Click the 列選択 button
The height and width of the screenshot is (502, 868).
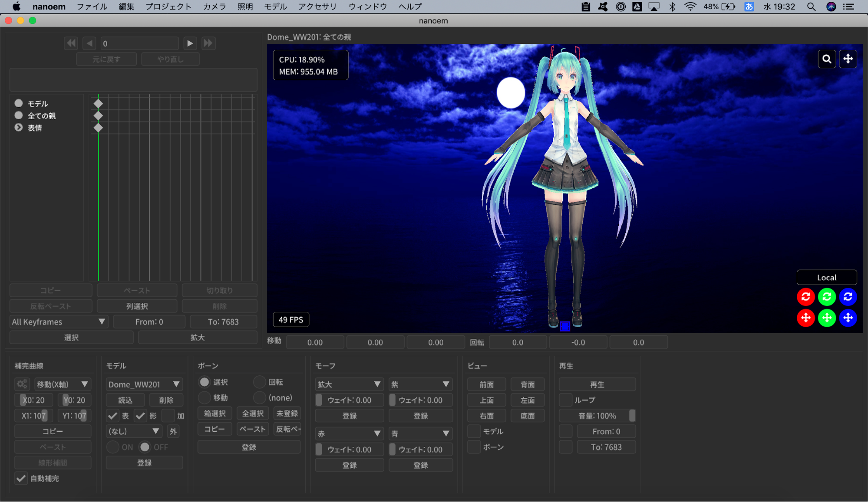pyautogui.click(x=137, y=306)
